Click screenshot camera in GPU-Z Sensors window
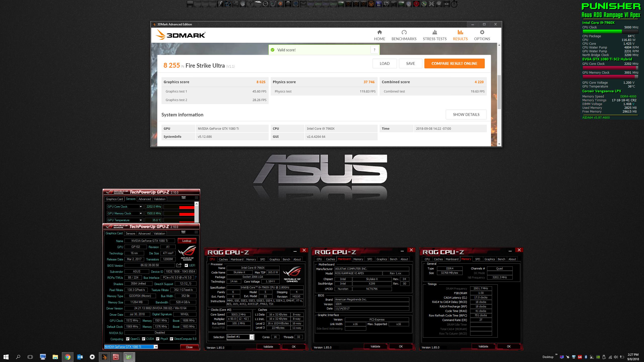This screenshot has height=362, width=644. coord(184,198)
